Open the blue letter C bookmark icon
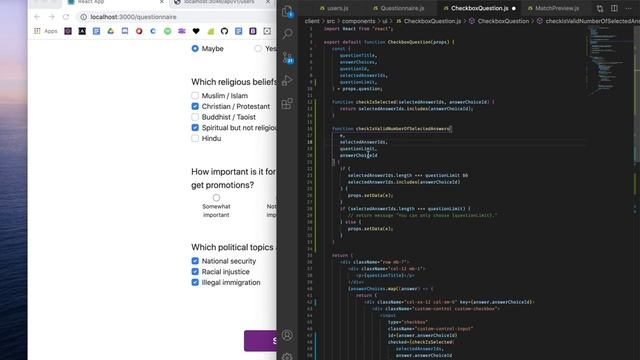This screenshot has width=640, height=360. pos(153,31)
